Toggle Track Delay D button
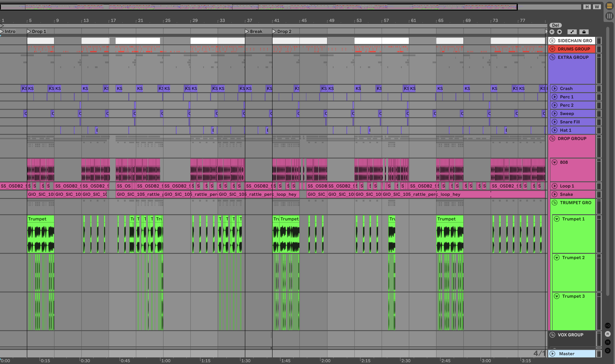This screenshot has height=364, width=615. (608, 351)
